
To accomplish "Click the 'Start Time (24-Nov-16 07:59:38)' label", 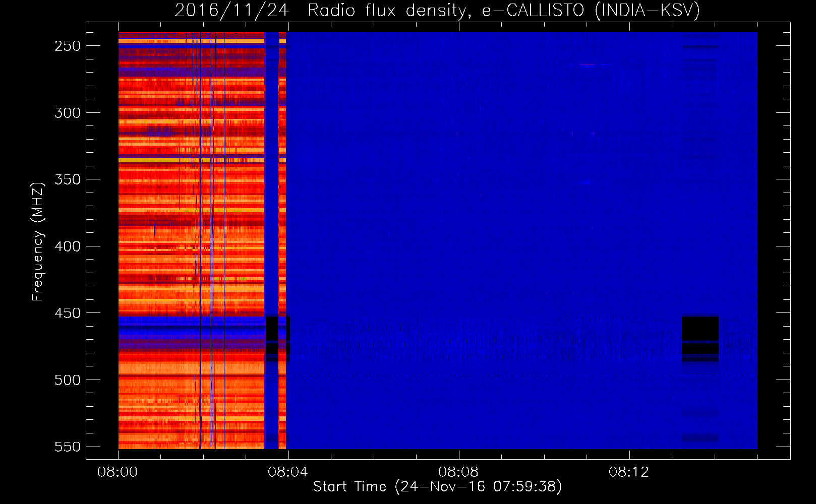I will point(437,487).
